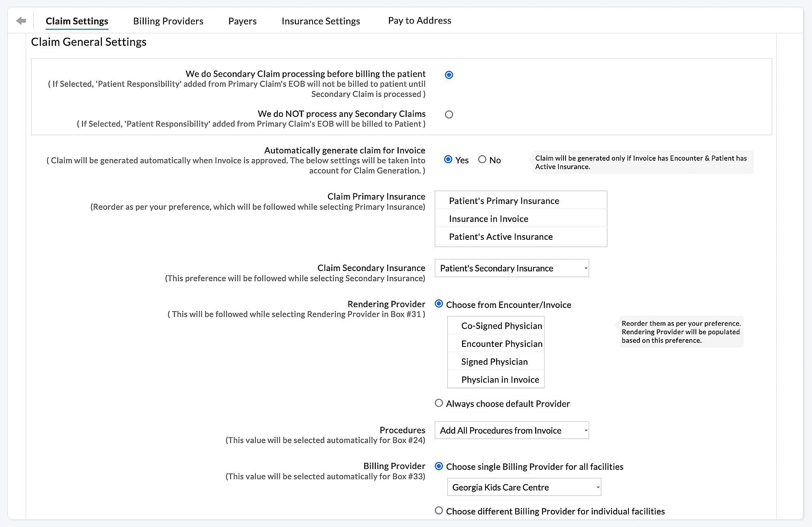Open the Georgia Kids Care Centre facility dropdown
The image size is (812, 527).
524,487
